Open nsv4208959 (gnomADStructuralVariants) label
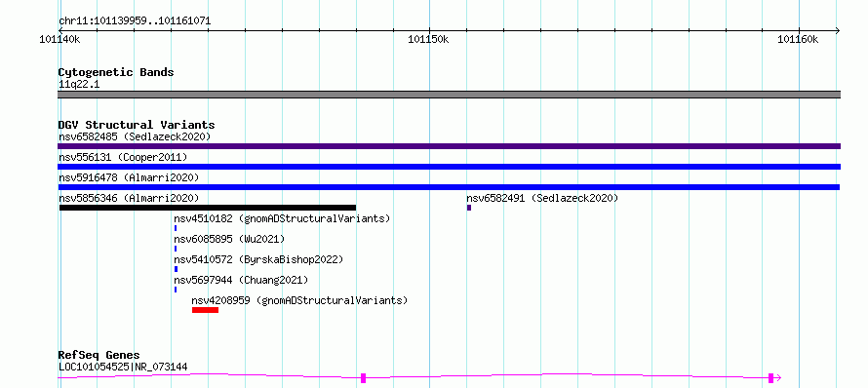Screen dimensions: 868x388 pyautogui.click(x=299, y=300)
